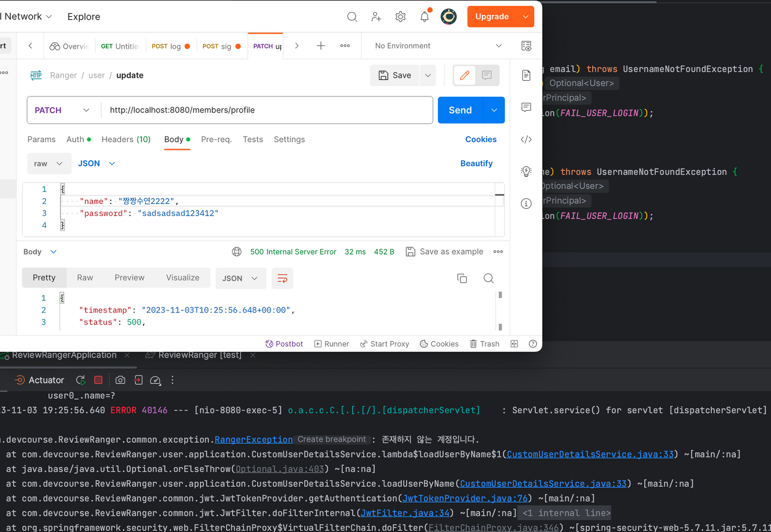Open the response Body dropdown

point(40,252)
